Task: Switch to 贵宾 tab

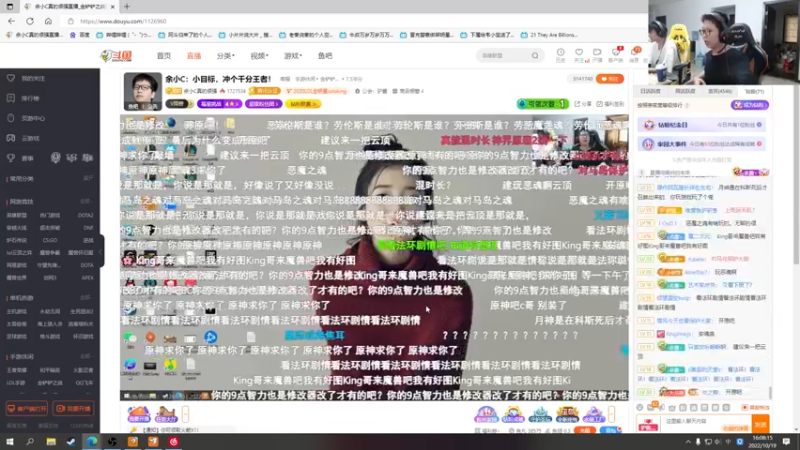Action: (x=720, y=91)
